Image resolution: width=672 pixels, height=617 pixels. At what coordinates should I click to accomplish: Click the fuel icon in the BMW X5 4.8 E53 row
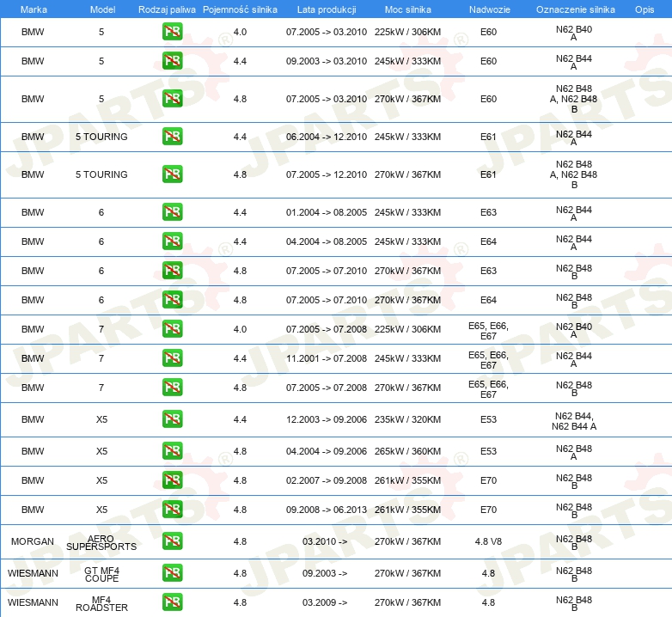click(172, 451)
